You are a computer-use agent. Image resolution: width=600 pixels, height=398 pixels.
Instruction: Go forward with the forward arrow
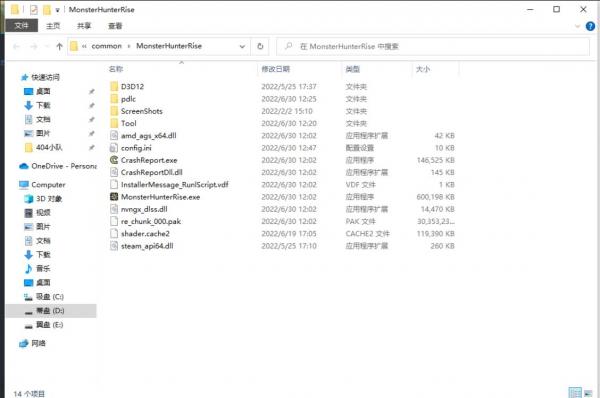click(34, 47)
